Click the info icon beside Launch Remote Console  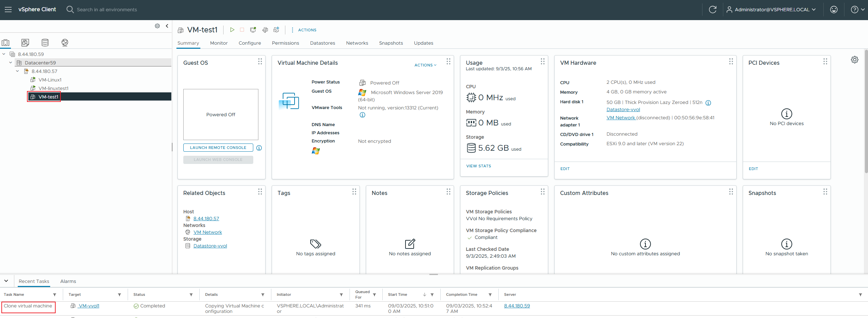click(259, 148)
